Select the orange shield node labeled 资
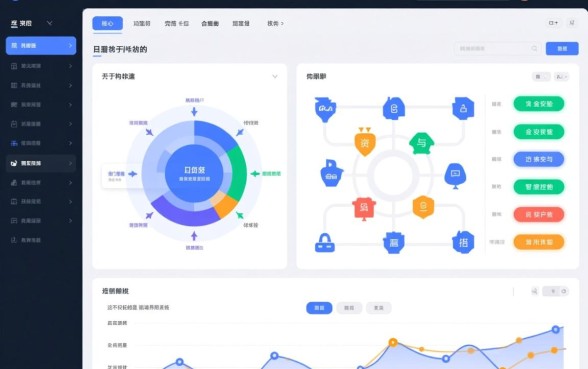Screen dimensions: 588x369 (x=364, y=141)
